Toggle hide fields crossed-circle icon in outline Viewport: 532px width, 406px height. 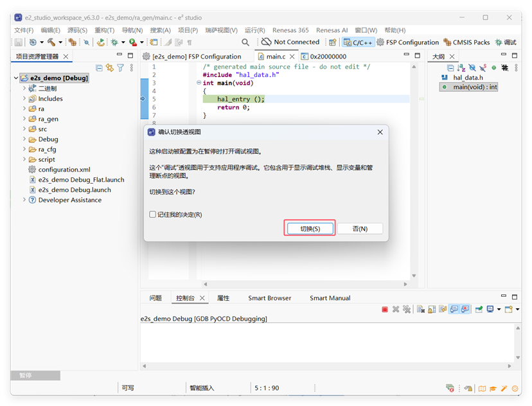pos(472,68)
